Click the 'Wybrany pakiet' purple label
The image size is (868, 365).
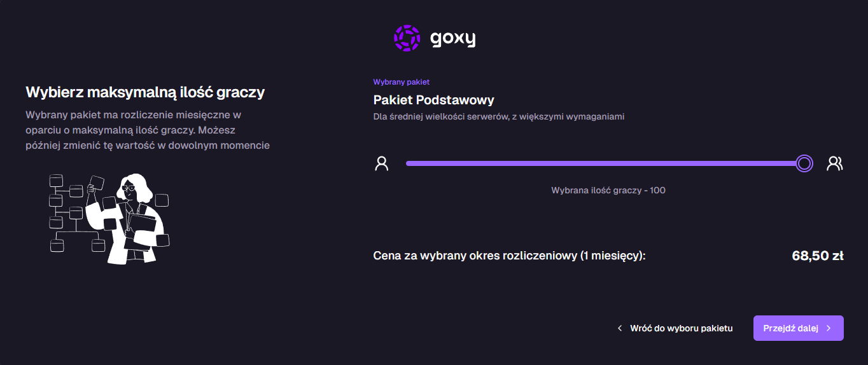tap(401, 82)
